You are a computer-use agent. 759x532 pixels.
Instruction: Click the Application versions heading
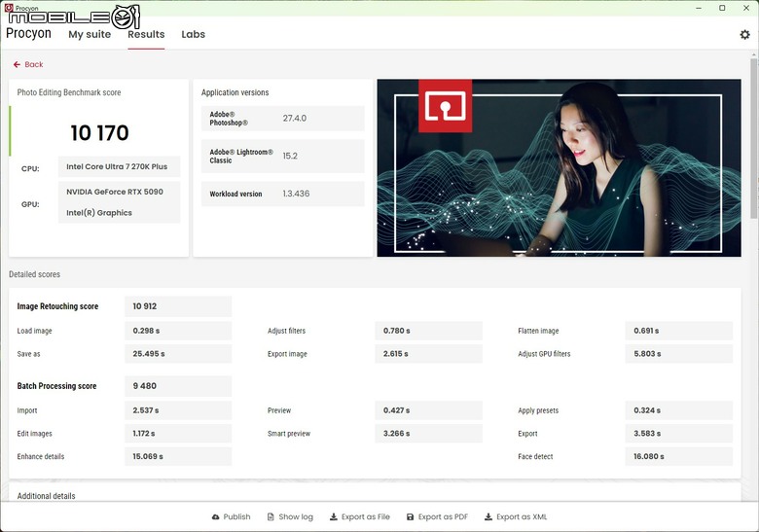coord(235,92)
